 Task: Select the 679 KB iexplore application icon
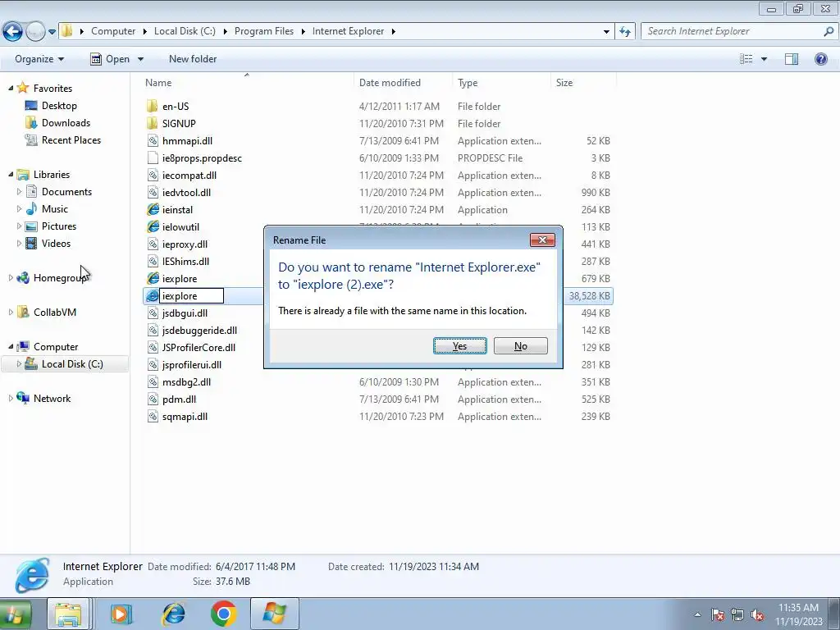click(153, 279)
